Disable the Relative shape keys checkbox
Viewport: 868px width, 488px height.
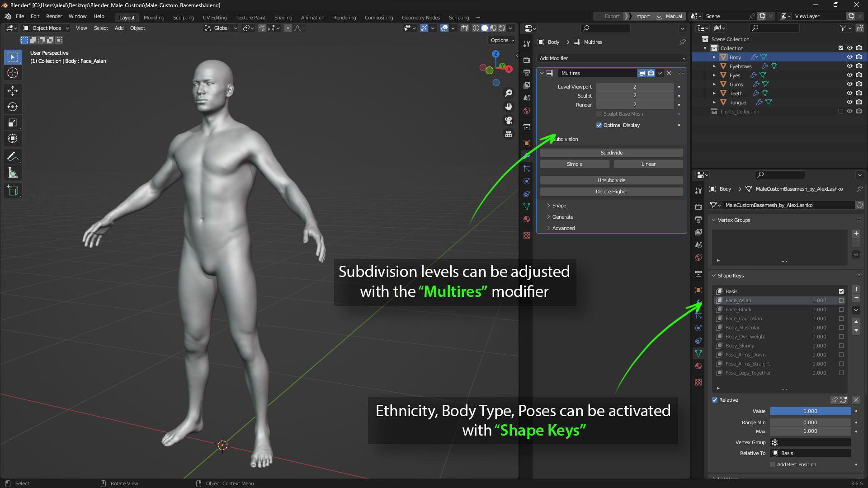715,400
